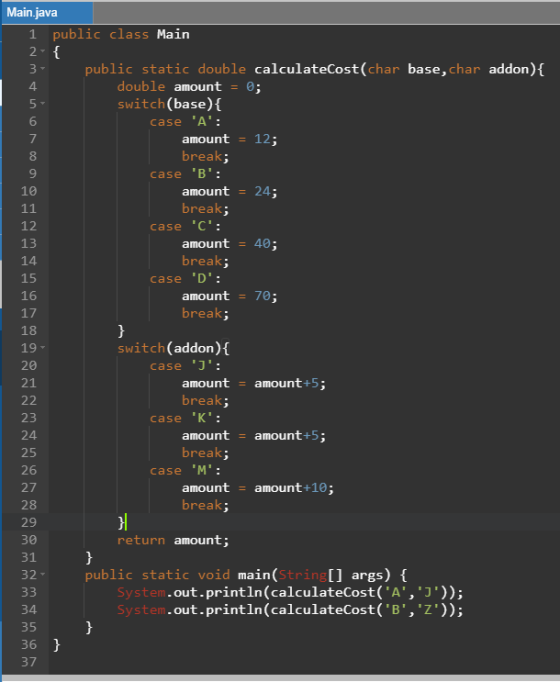Click 'switch(addon){' on line 19
Viewport: 560px width, 682px height.
(173, 348)
